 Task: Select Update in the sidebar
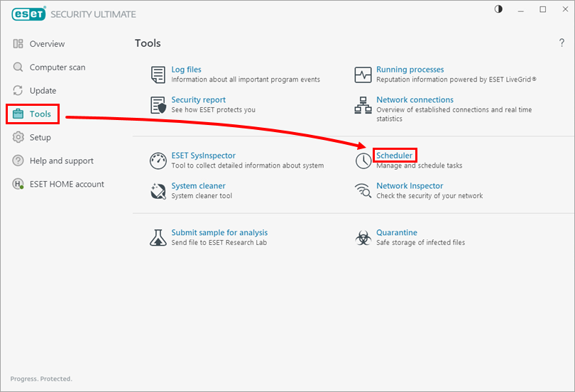tap(43, 91)
